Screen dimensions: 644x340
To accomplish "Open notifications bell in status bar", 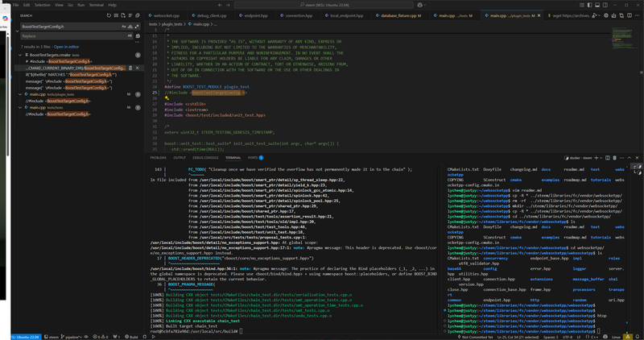I will [638, 337].
